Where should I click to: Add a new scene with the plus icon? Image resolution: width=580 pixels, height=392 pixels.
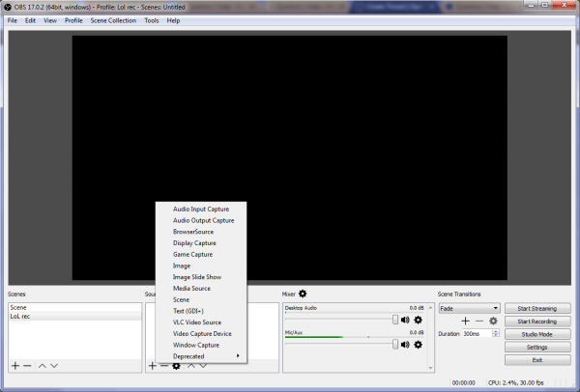coord(15,366)
